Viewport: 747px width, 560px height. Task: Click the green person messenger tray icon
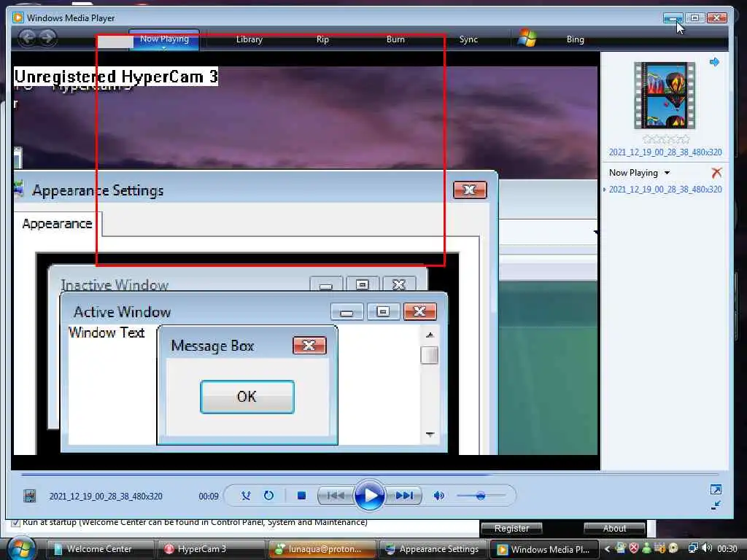pos(646,548)
